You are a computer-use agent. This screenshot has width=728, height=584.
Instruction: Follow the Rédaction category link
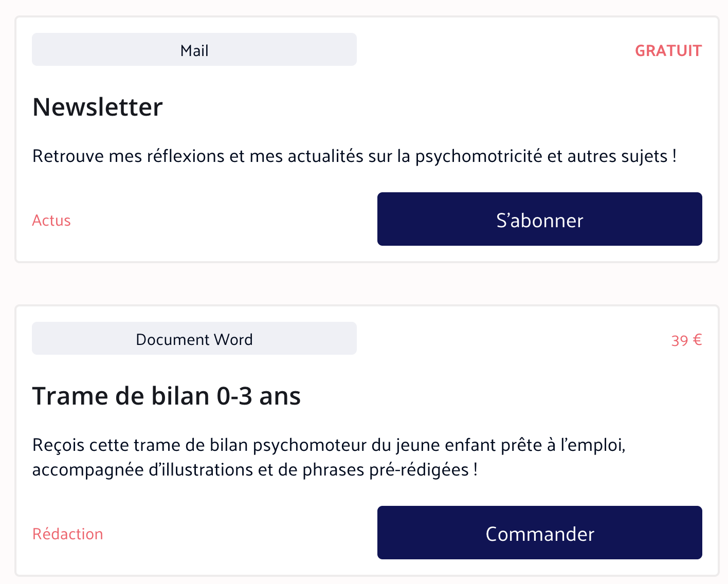(x=68, y=534)
